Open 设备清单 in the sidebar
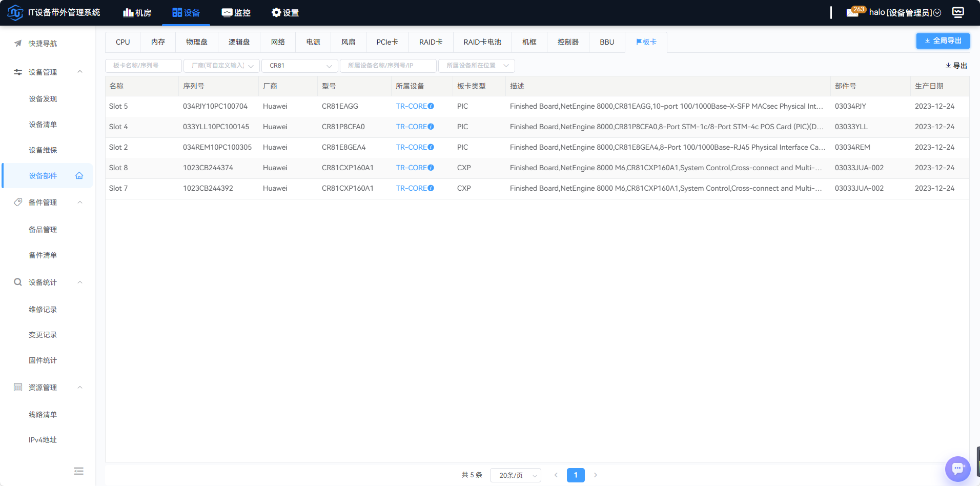980x486 pixels. tap(43, 125)
